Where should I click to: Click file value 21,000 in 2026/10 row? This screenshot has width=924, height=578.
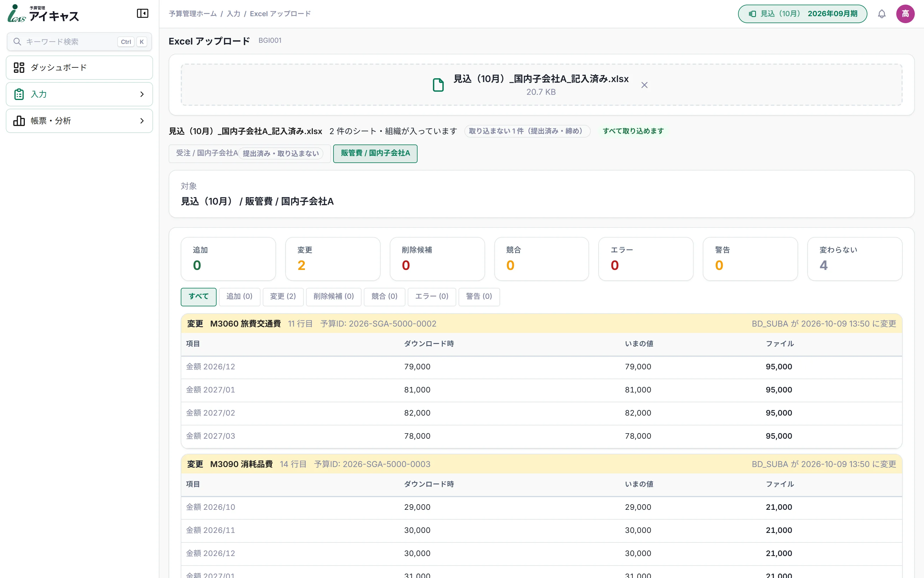tap(779, 508)
